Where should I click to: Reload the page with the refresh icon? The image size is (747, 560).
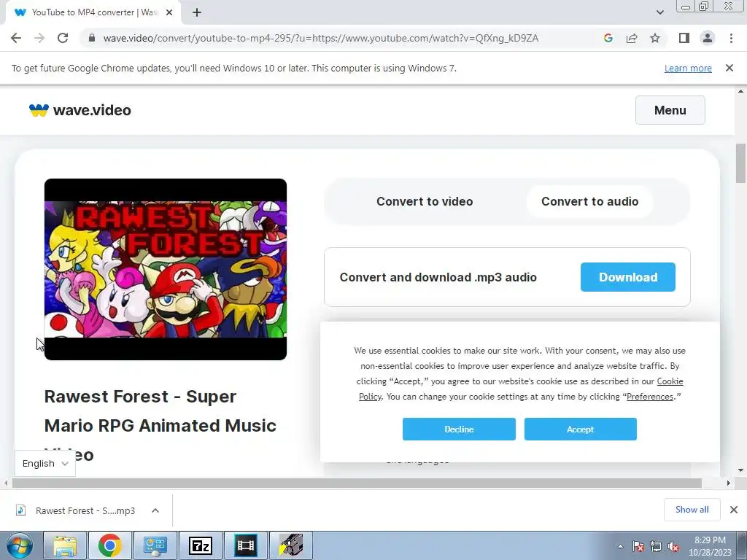pyautogui.click(x=63, y=38)
